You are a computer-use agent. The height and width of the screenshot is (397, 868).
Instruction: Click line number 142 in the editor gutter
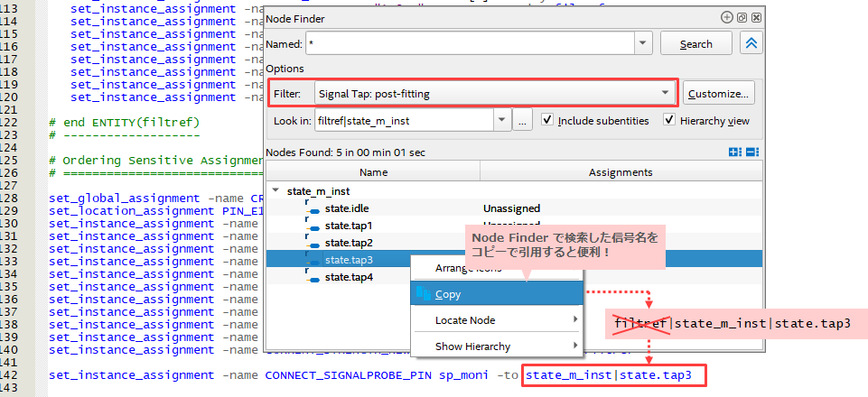click(9, 375)
